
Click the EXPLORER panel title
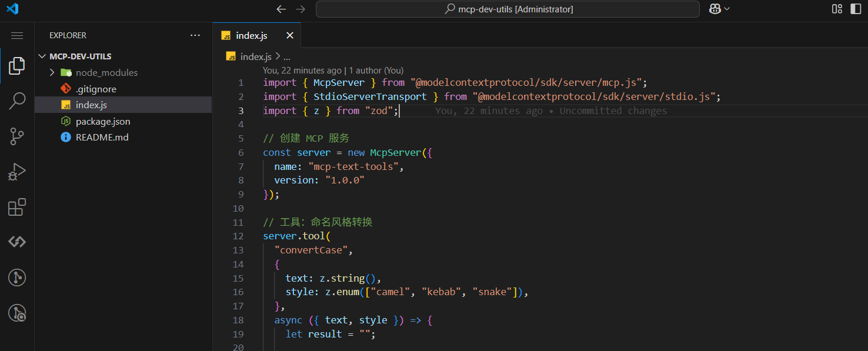pos(68,35)
